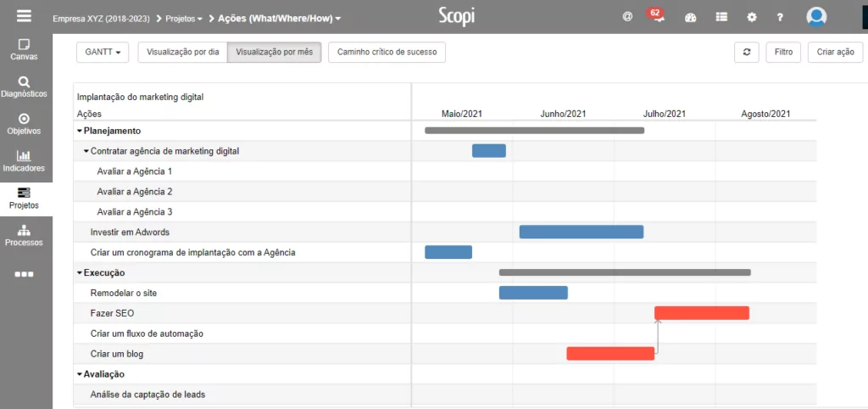Open the settings gear icon
Image resolution: width=868 pixels, height=409 pixels.
[x=751, y=17]
